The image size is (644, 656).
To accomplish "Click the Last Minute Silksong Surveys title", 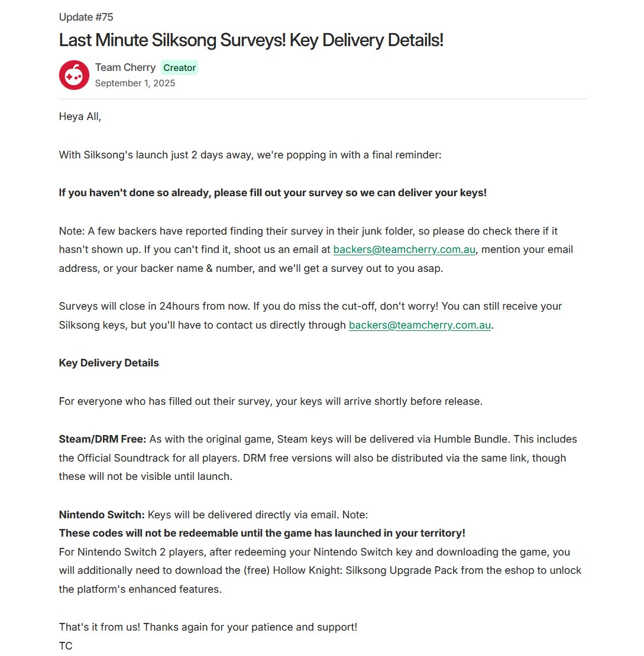I will coord(251,41).
